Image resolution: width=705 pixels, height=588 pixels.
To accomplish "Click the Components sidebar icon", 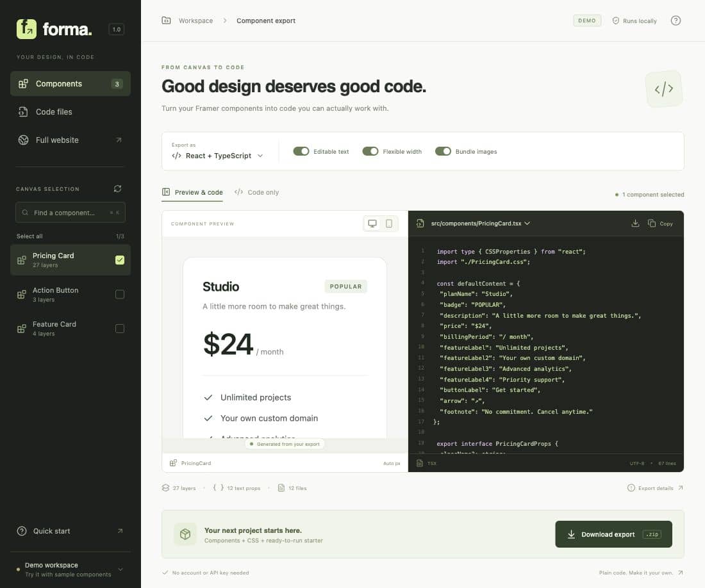I will click(23, 83).
